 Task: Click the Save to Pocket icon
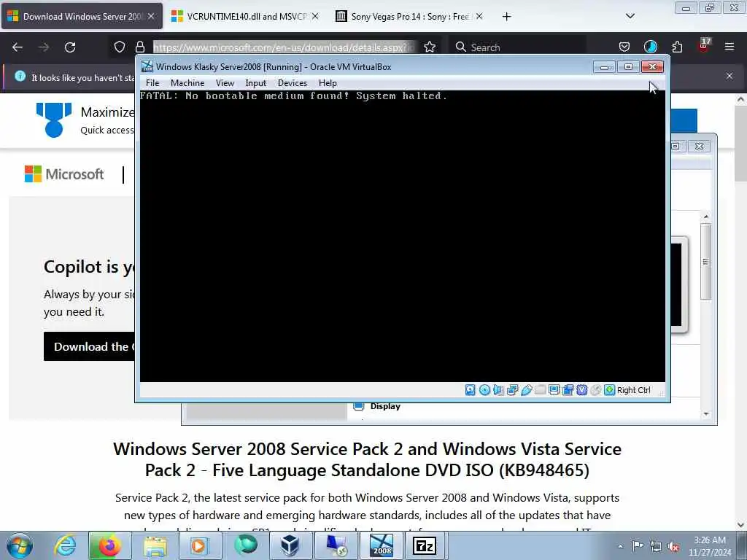[x=624, y=47]
